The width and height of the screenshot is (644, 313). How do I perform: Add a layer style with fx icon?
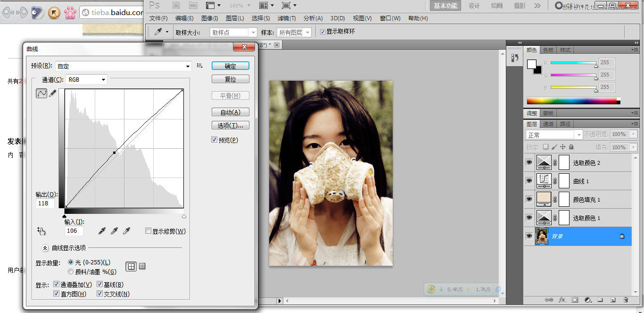click(562, 300)
